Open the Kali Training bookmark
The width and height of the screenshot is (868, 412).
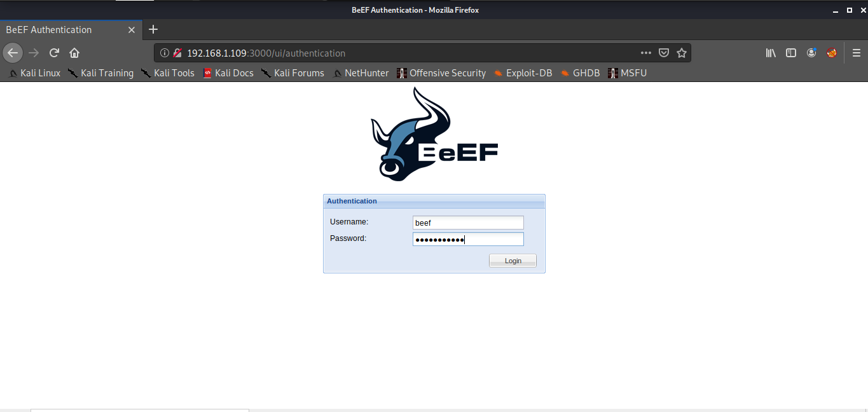coord(101,73)
